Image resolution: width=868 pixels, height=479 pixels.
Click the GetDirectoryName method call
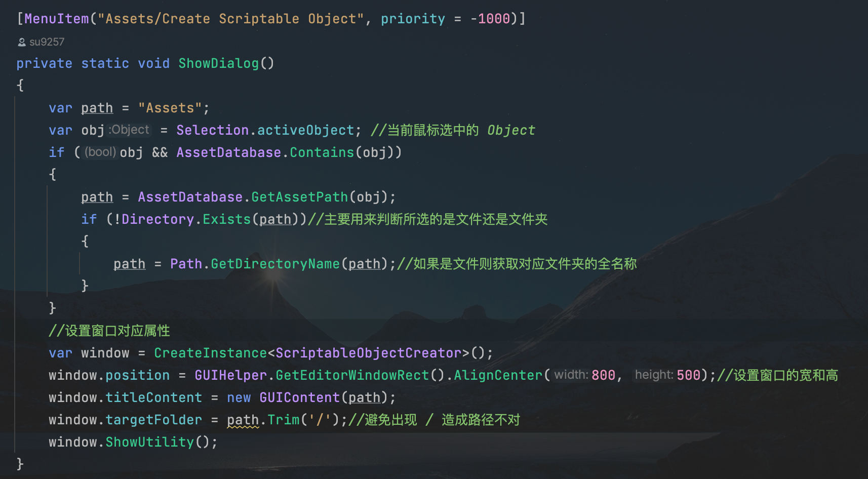275,264
